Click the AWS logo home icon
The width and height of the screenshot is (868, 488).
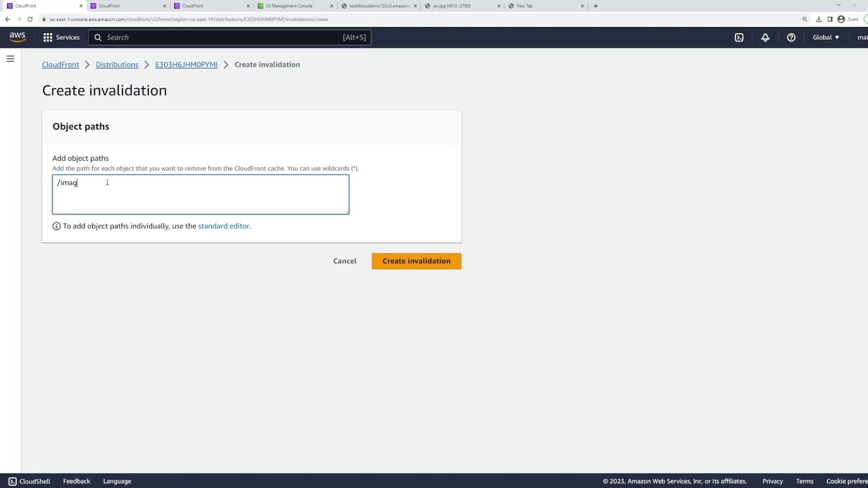[x=18, y=37]
